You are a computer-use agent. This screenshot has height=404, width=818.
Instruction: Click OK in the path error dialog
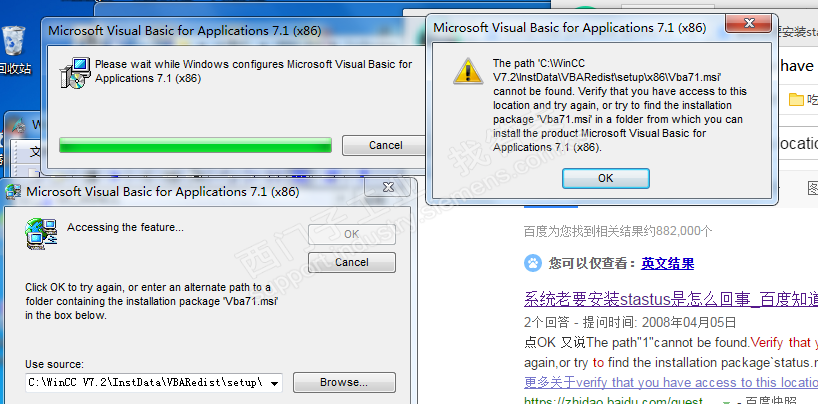[x=605, y=178]
